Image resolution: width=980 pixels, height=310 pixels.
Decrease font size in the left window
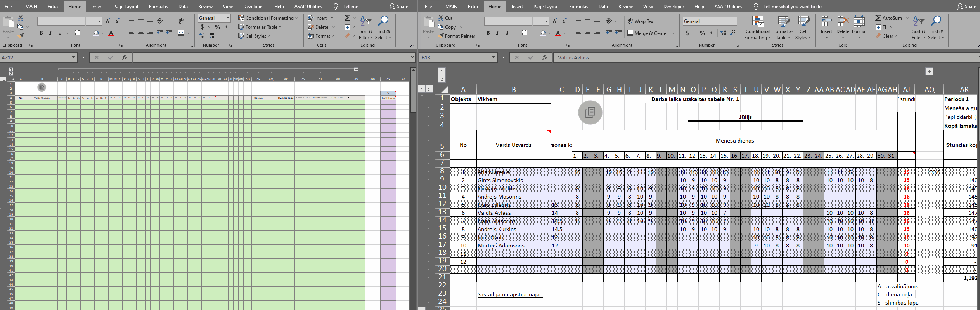(x=117, y=21)
